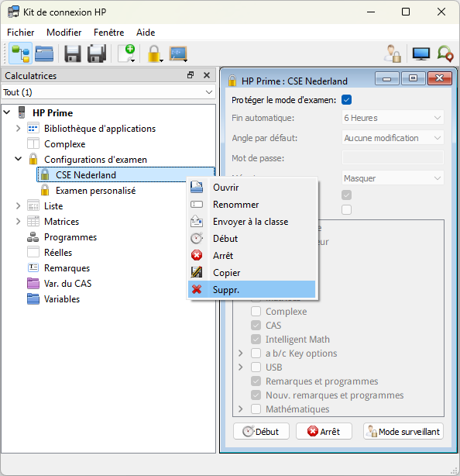Expand the Matrices tree node
This screenshot has height=476, width=460.
pyautogui.click(x=18, y=221)
